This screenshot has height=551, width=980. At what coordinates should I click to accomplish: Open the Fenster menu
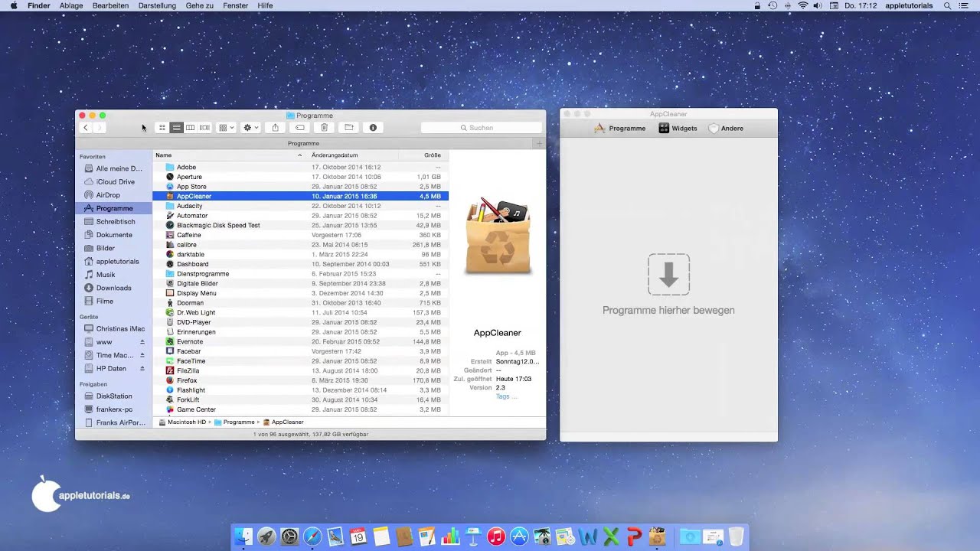tap(236, 5)
